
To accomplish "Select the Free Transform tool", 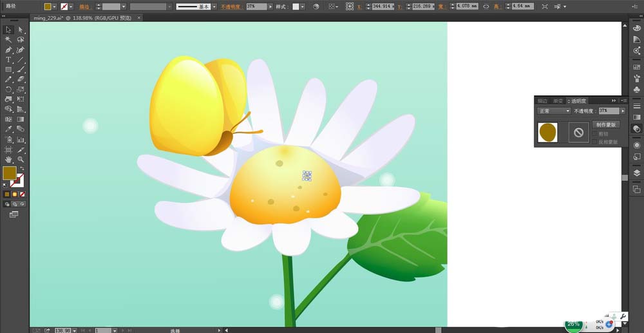I will coord(21,99).
